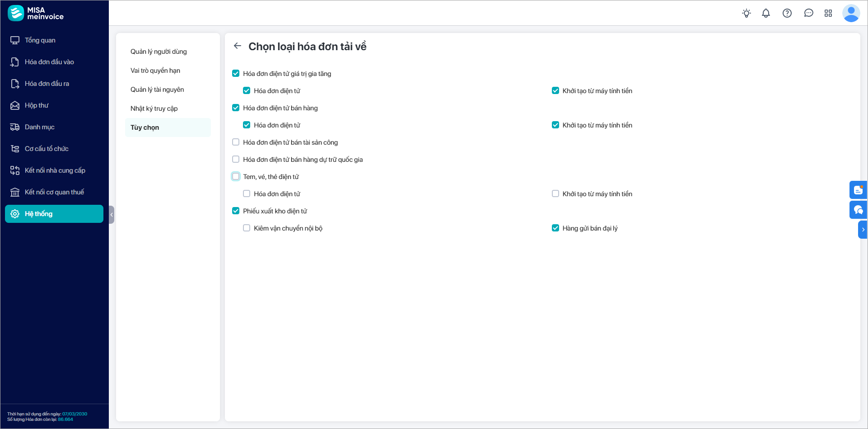Enable Hóa đơn điện tử bán tài sản công
868x429 pixels.
236,142
